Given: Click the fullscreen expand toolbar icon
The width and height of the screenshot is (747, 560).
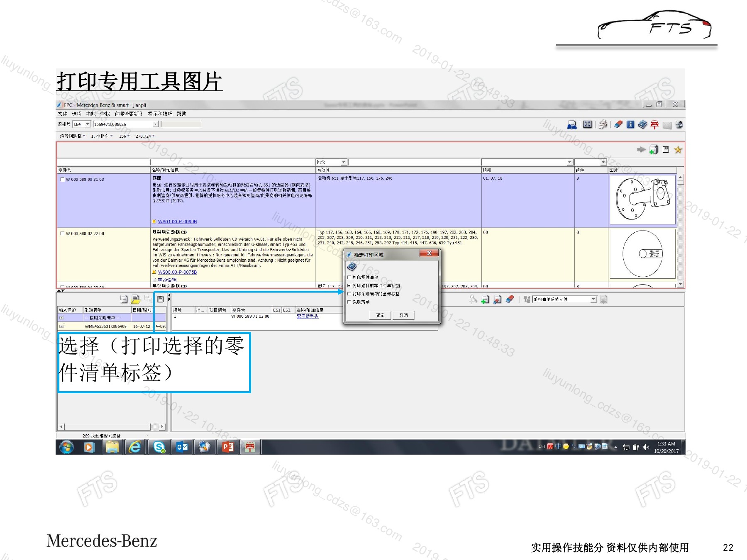Looking at the screenshot, I should click(x=587, y=124).
